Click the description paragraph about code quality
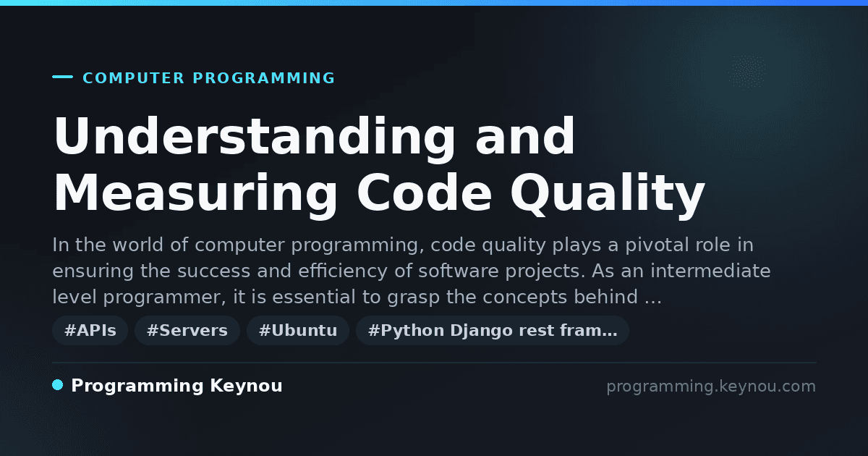The height and width of the screenshot is (456, 868). [x=411, y=271]
